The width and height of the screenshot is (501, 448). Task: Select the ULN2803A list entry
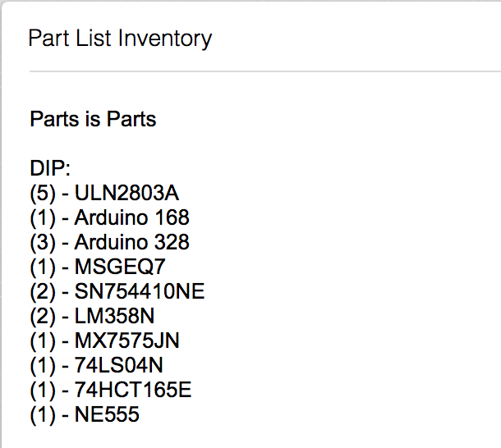104,193
